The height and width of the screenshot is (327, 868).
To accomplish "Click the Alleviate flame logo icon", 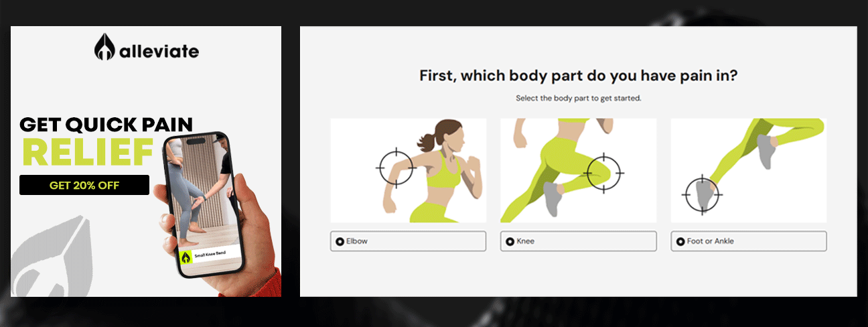I will tap(105, 48).
